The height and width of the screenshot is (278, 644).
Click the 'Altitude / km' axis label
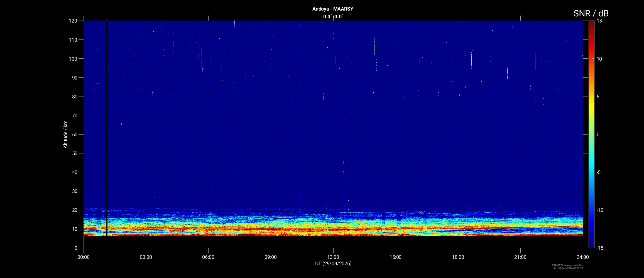(x=65, y=134)
